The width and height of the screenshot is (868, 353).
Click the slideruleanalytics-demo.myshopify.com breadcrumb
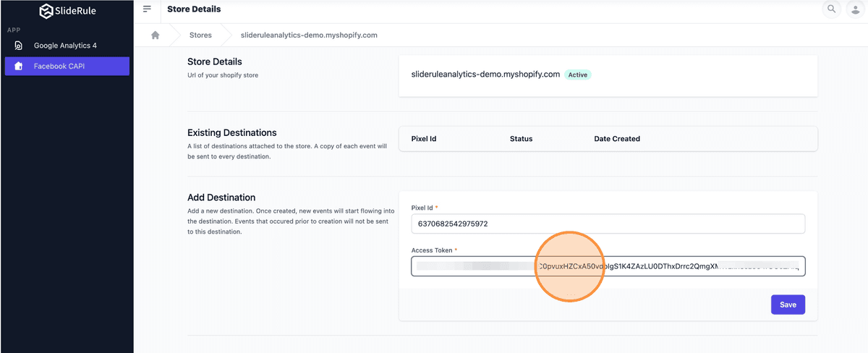pos(309,35)
